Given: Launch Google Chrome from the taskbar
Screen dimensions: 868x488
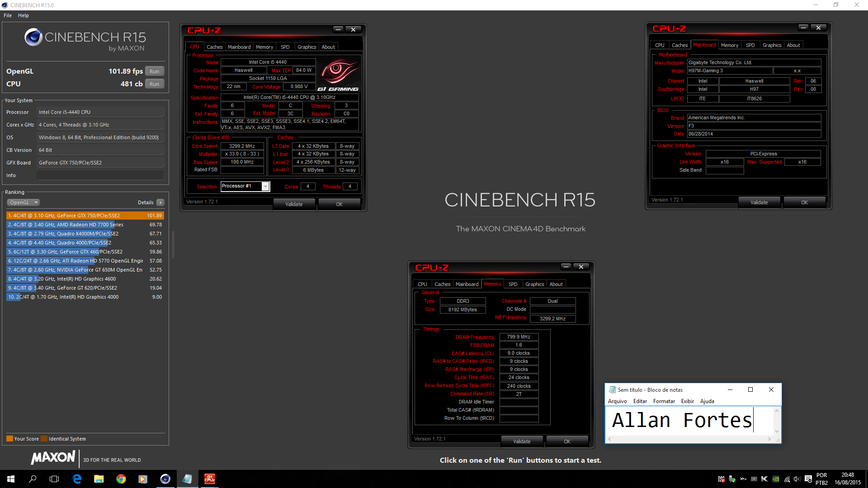Looking at the screenshot, I should 121,479.
